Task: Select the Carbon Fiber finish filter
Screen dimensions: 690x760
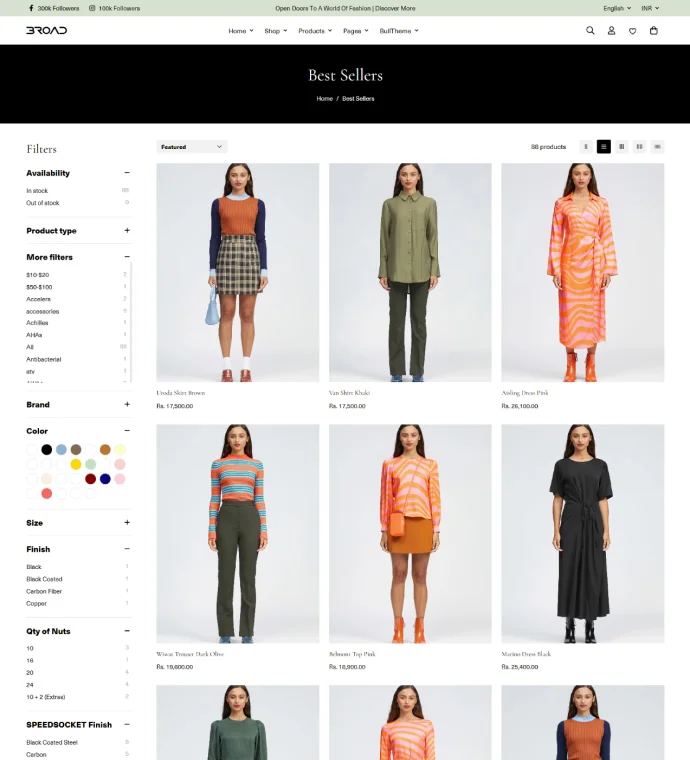Action: [44, 591]
